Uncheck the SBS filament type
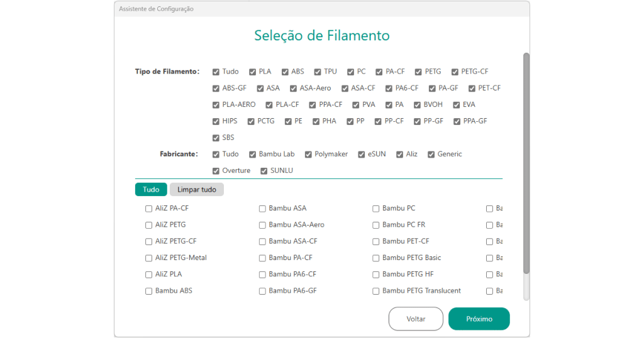The height and width of the screenshot is (338, 644). [216, 138]
